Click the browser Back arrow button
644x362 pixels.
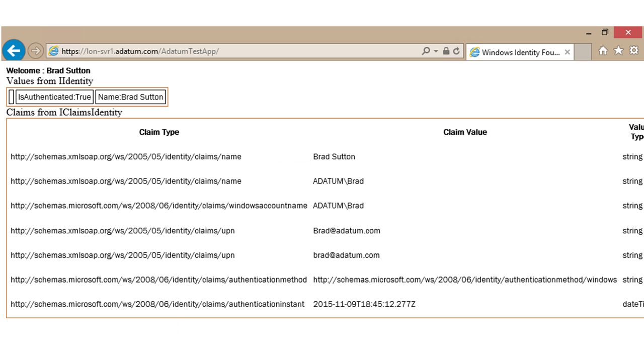tap(14, 50)
